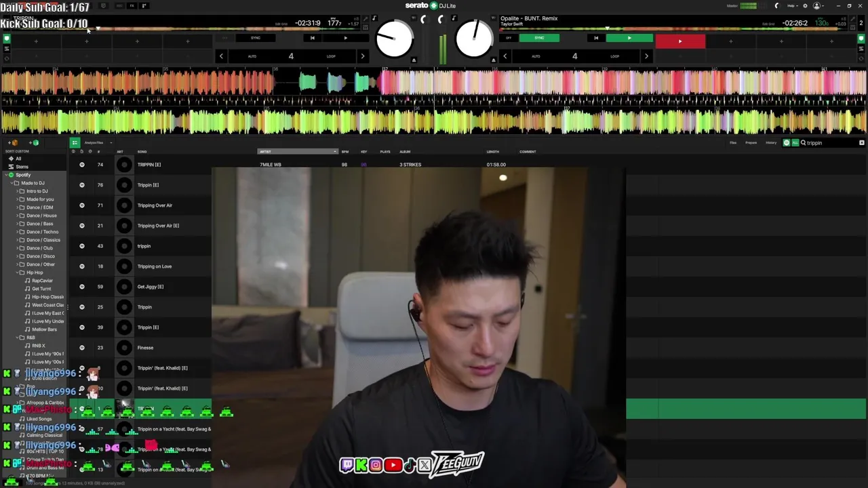The width and height of the screenshot is (868, 488).
Task: Switch to the Files panel tab
Action: pyautogui.click(x=733, y=143)
